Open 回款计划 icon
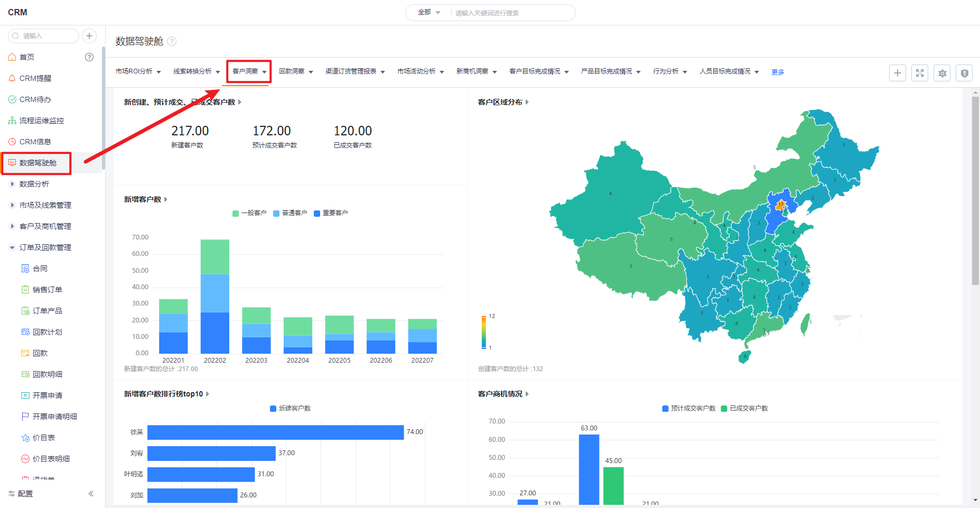 tap(25, 332)
